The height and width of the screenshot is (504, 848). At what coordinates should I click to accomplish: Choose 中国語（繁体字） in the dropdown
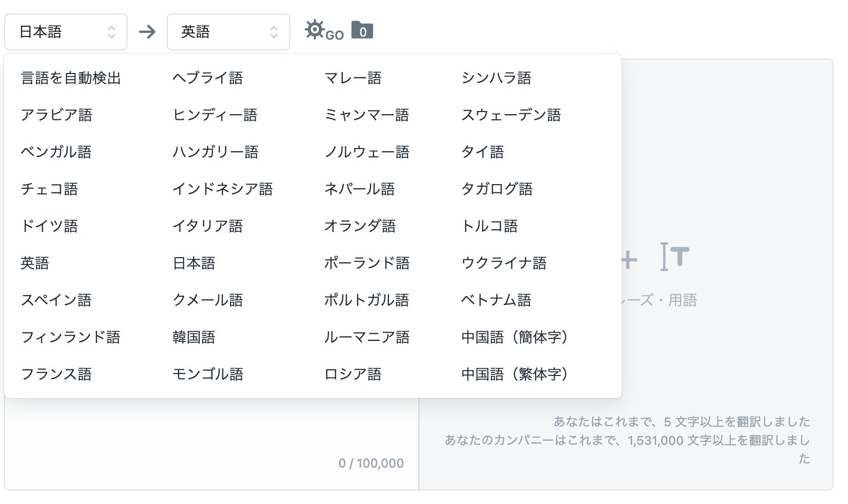pyautogui.click(x=515, y=374)
